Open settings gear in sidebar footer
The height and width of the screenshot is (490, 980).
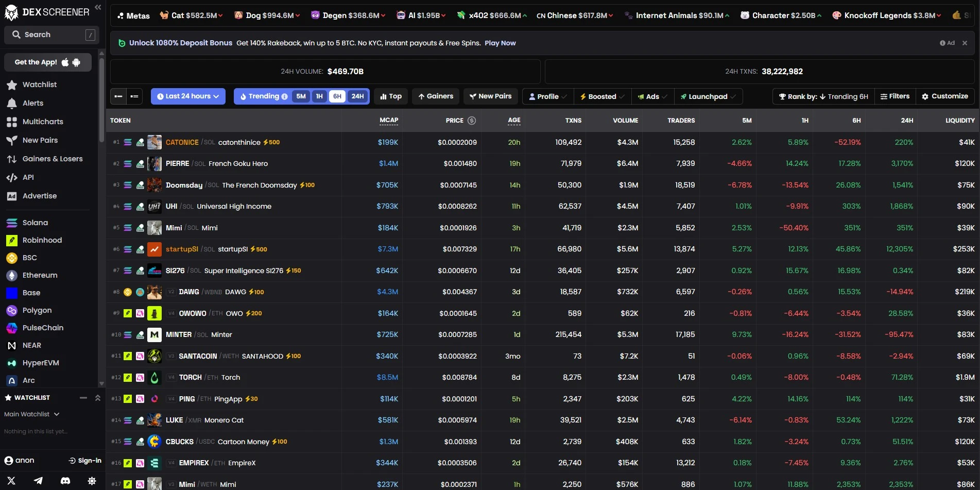[x=92, y=481]
